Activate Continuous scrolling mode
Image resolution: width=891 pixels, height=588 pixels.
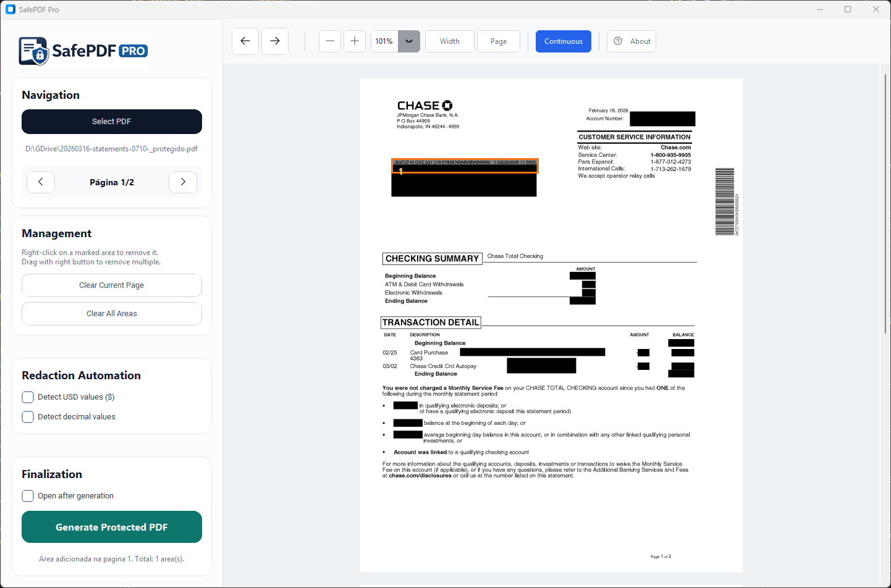pyautogui.click(x=563, y=41)
